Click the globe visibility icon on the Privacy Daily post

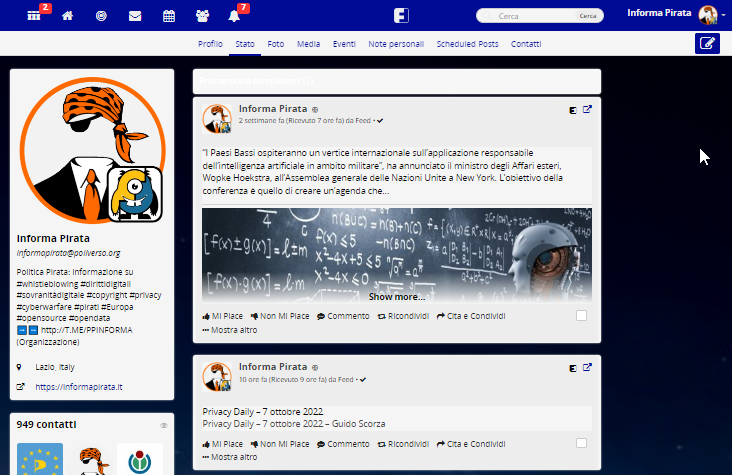pos(315,368)
